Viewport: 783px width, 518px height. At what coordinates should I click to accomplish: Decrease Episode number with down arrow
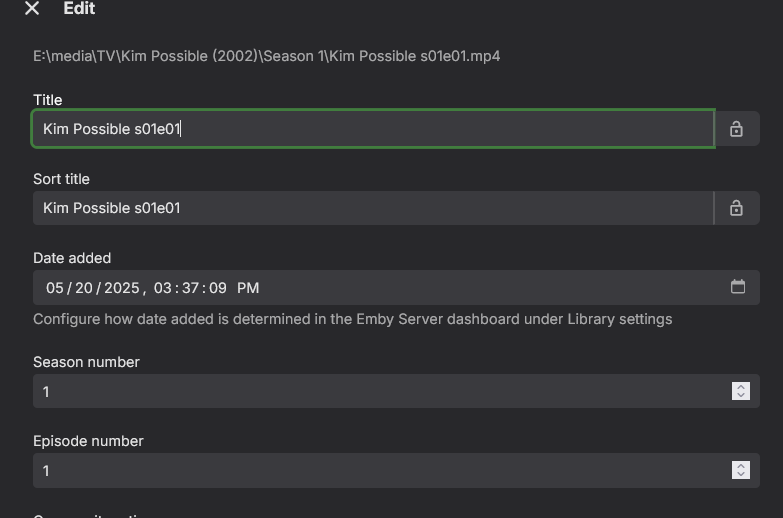pyautogui.click(x=741, y=475)
